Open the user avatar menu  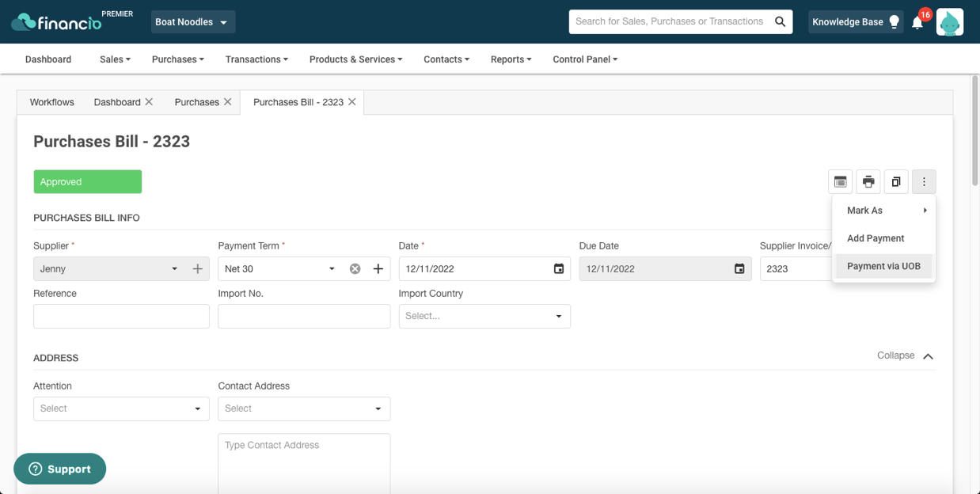click(950, 22)
